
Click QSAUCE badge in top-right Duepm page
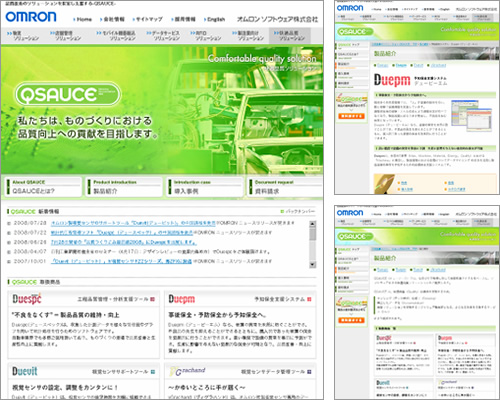click(355, 32)
